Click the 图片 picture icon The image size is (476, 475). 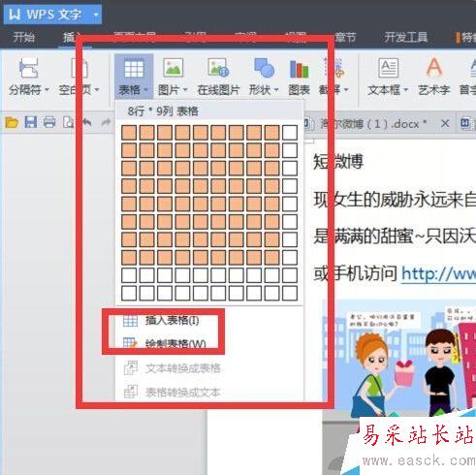[x=174, y=68]
